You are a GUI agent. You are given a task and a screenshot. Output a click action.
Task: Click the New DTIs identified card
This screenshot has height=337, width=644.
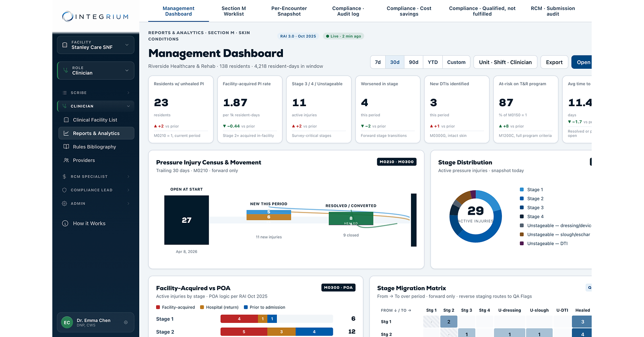coord(457,109)
